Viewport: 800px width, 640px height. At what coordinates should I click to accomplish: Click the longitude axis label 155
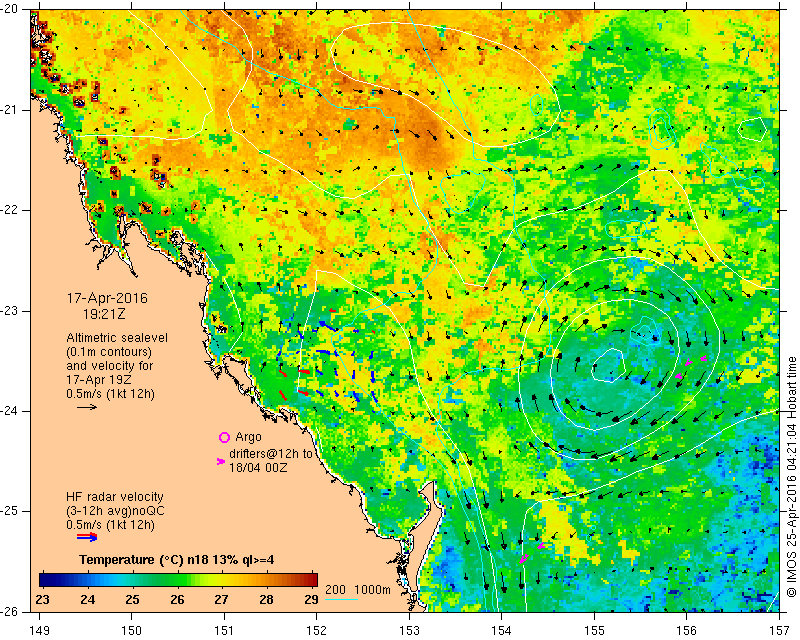(594, 632)
